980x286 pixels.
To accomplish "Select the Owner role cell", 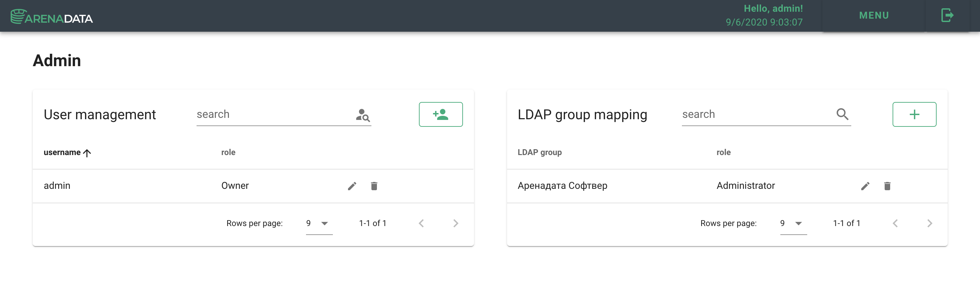I will tap(235, 186).
